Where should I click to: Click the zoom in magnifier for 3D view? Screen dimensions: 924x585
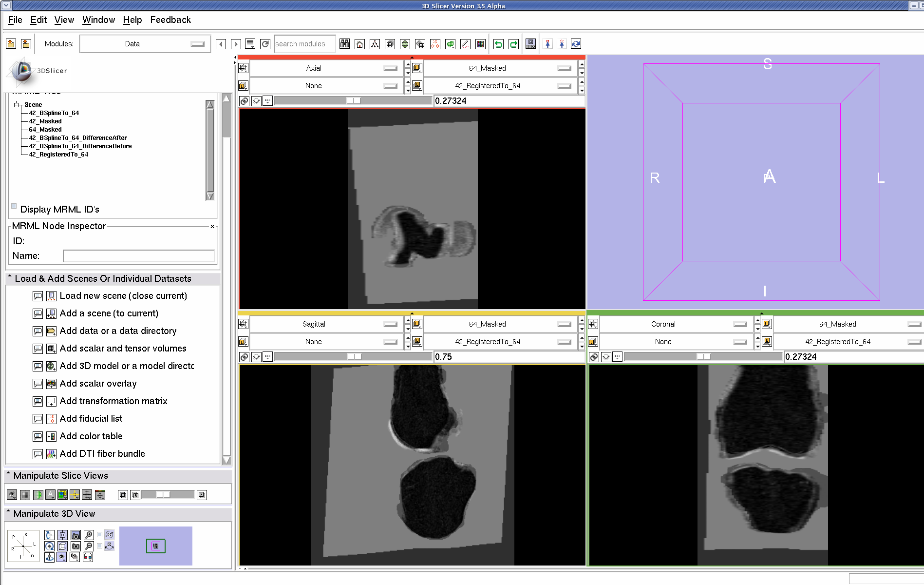point(89,535)
